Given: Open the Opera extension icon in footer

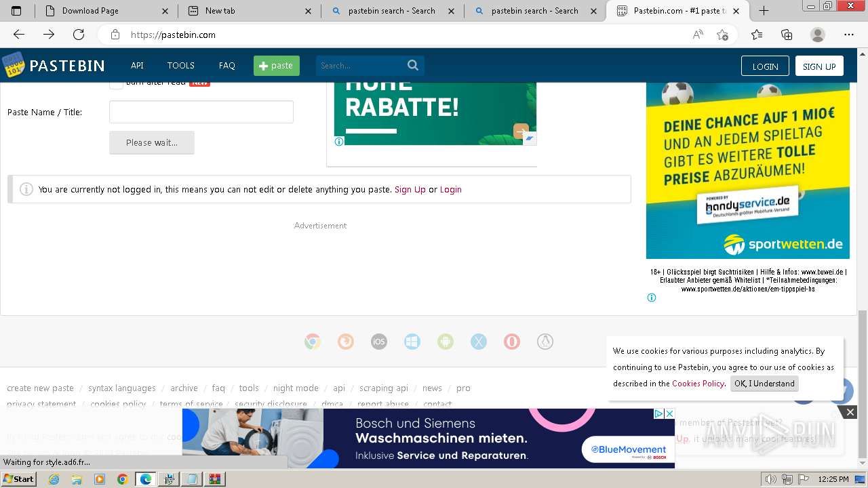Looking at the screenshot, I should click(x=512, y=342).
